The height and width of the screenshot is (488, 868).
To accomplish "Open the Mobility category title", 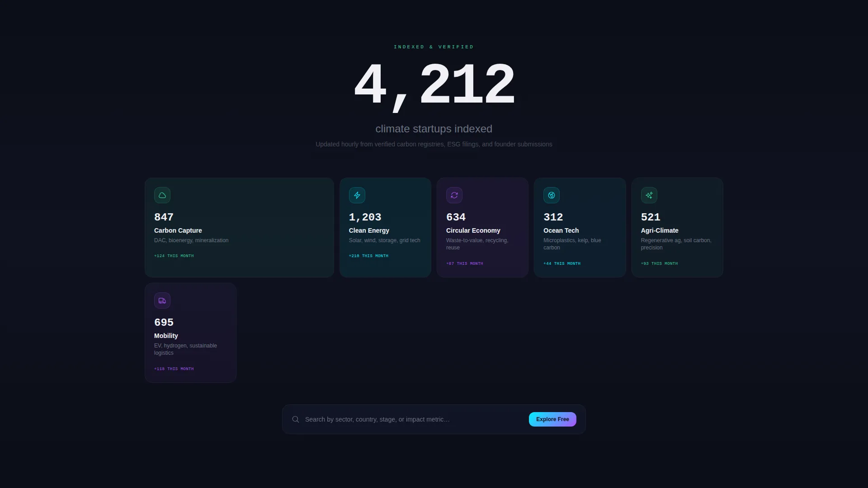I will tap(166, 336).
